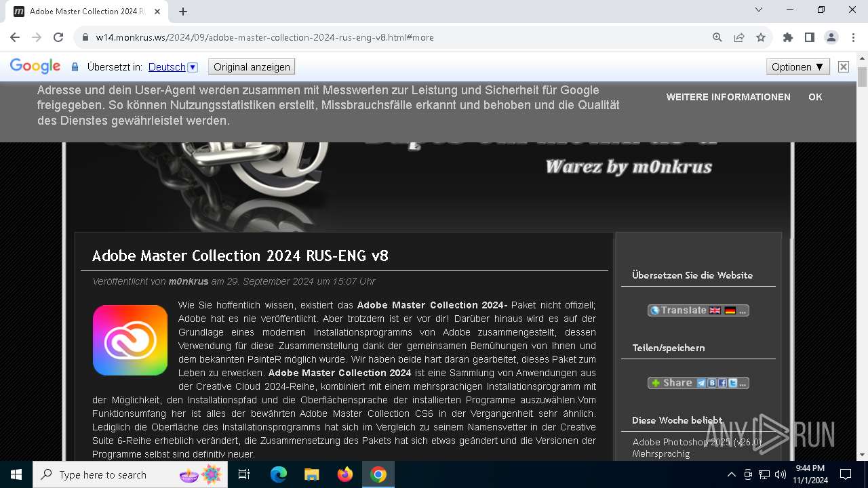Share the post via Telegram icon

701,383
